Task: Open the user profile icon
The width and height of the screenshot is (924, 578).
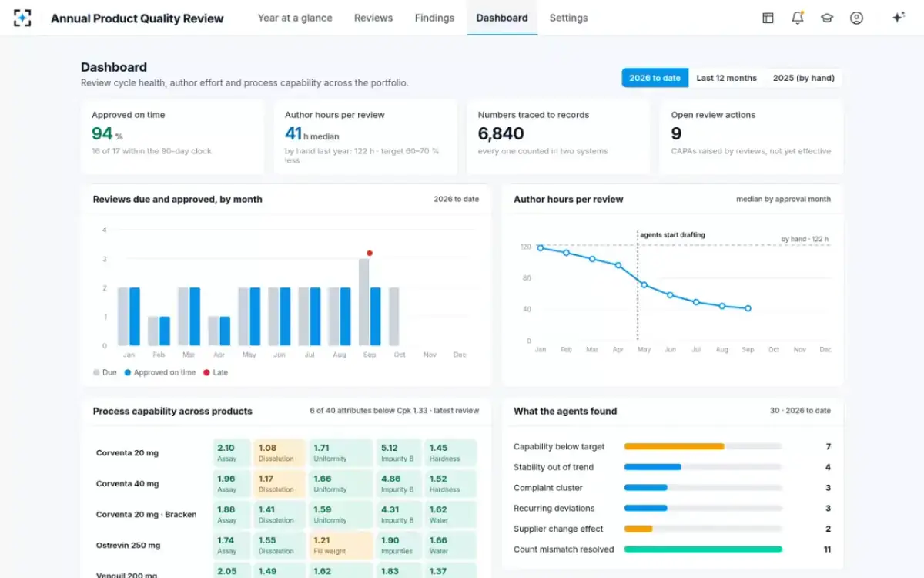Action: (856, 18)
